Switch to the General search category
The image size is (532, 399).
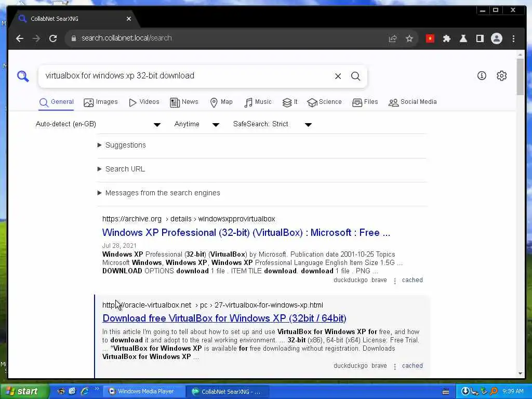pos(56,102)
